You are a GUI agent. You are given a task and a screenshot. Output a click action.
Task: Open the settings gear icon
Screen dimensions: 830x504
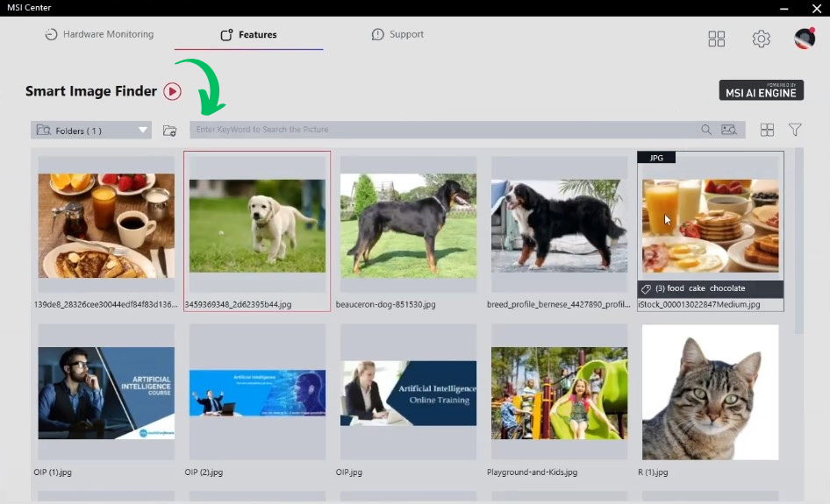pyautogui.click(x=761, y=39)
